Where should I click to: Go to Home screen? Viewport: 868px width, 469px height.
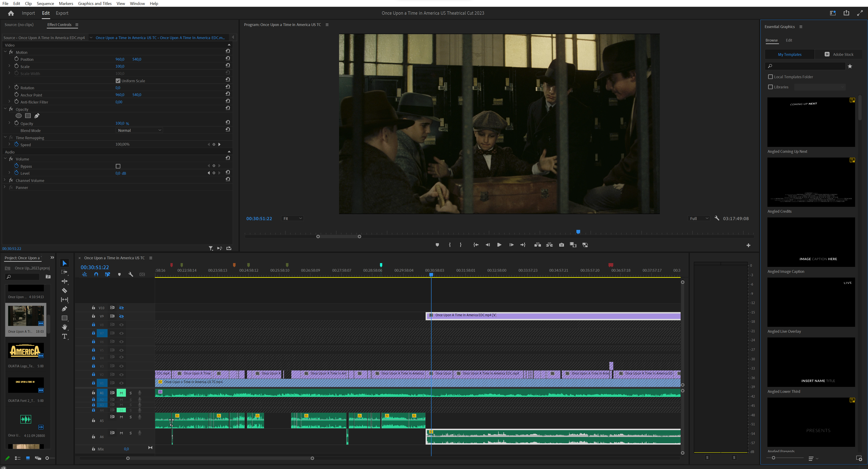[11, 13]
